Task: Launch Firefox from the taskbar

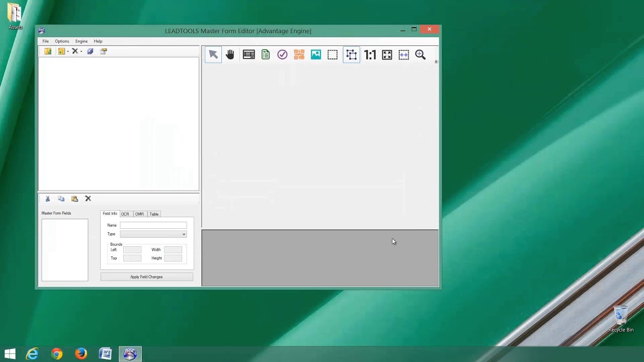Action: [x=81, y=354]
